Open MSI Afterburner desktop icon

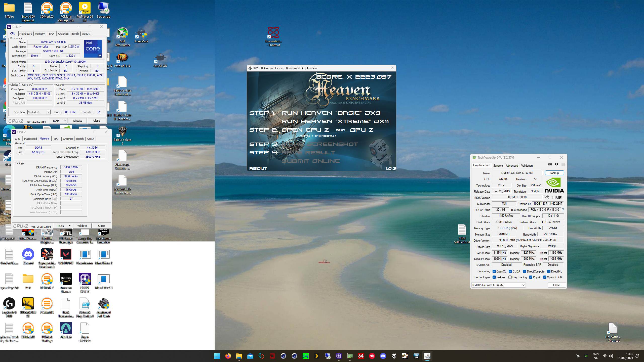point(122,37)
